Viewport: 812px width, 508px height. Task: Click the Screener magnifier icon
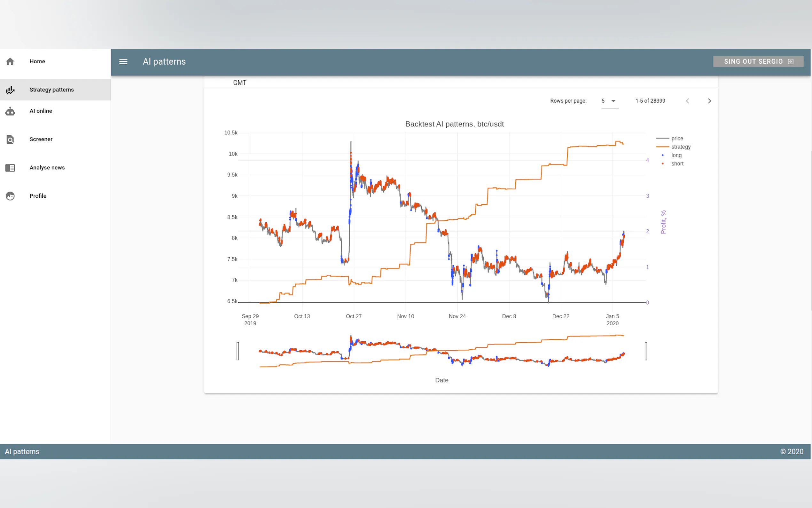pyautogui.click(x=10, y=139)
